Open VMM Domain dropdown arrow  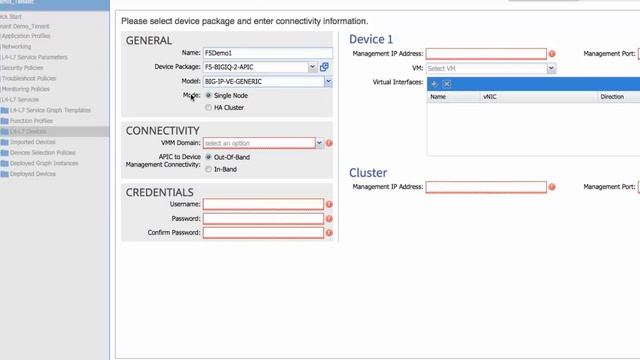click(x=320, y=143)
